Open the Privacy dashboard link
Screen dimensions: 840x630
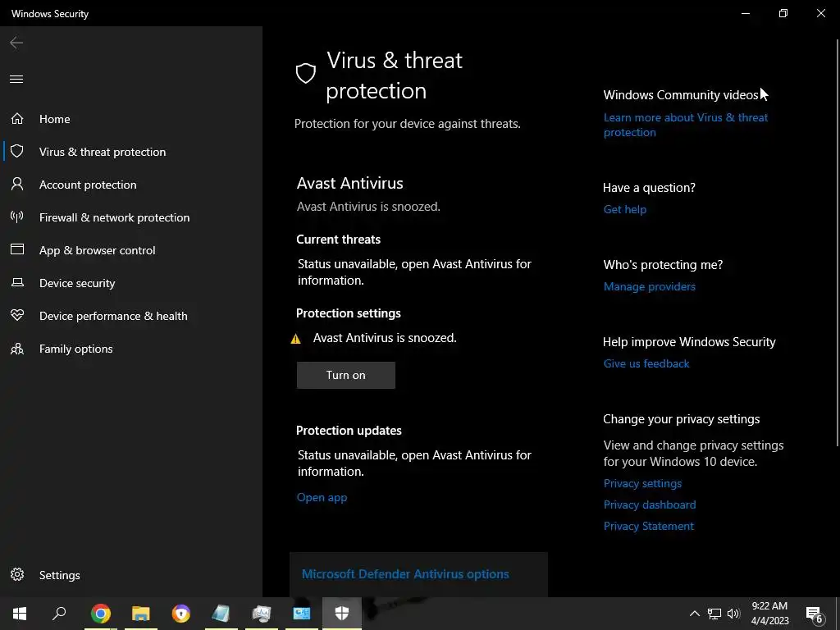(650, 504)
